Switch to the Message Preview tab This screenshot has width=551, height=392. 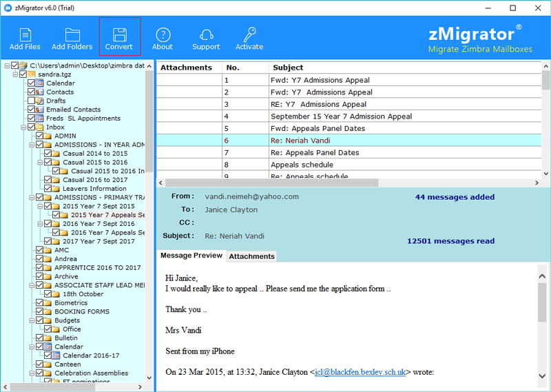click(x=191, y=256)
